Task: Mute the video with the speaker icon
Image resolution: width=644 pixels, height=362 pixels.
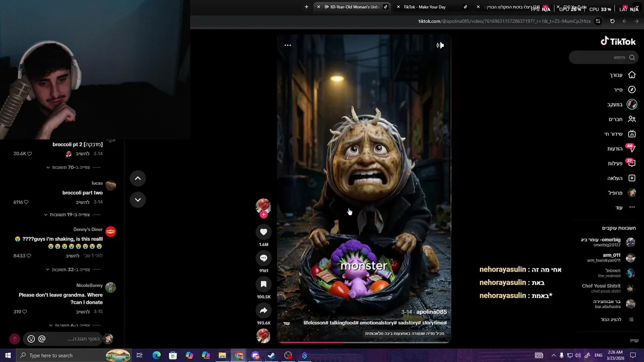Action: [440, 45]
